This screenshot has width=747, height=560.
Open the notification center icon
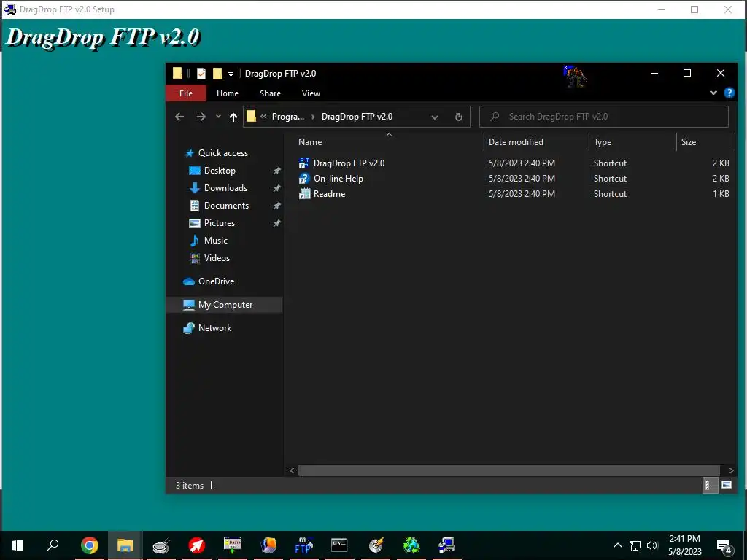pyautogui.click(x=724, y=547)
